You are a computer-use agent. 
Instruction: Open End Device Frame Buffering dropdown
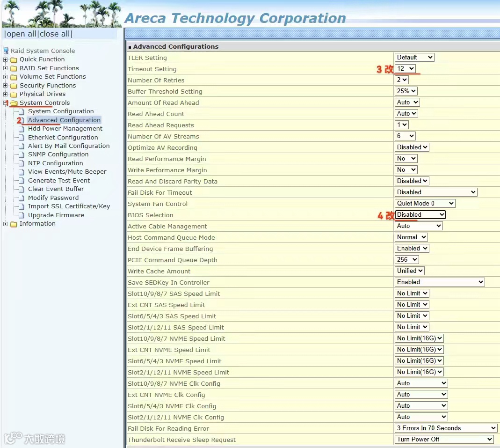(x=412, y=248)
